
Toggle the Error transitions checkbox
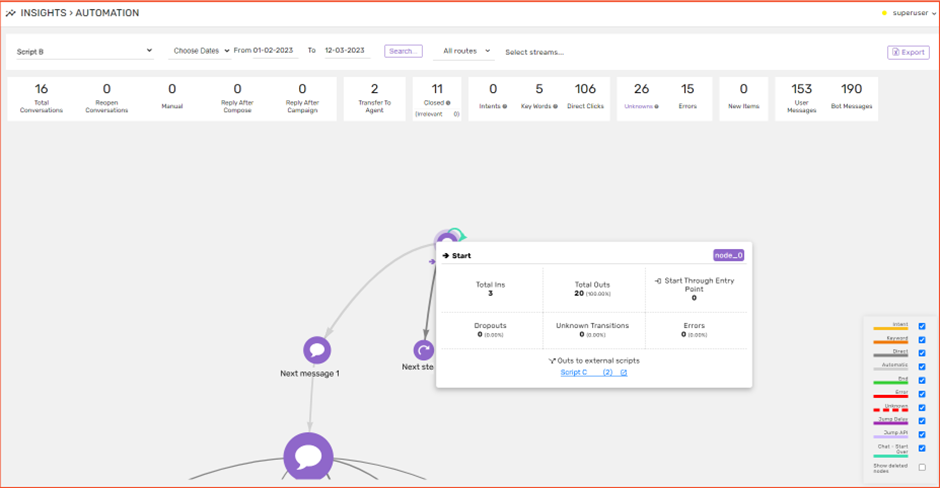(x=922, y=394)
